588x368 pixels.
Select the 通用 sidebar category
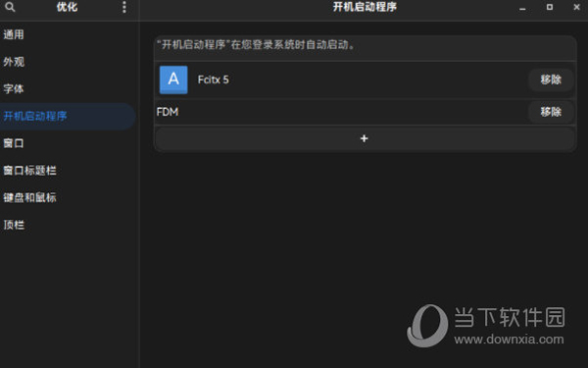coord(68,34)
